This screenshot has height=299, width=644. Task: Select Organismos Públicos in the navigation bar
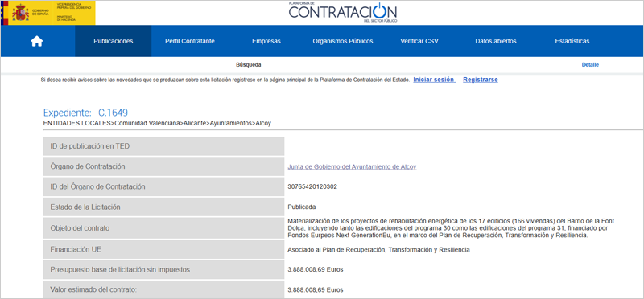tap(343, 41)
